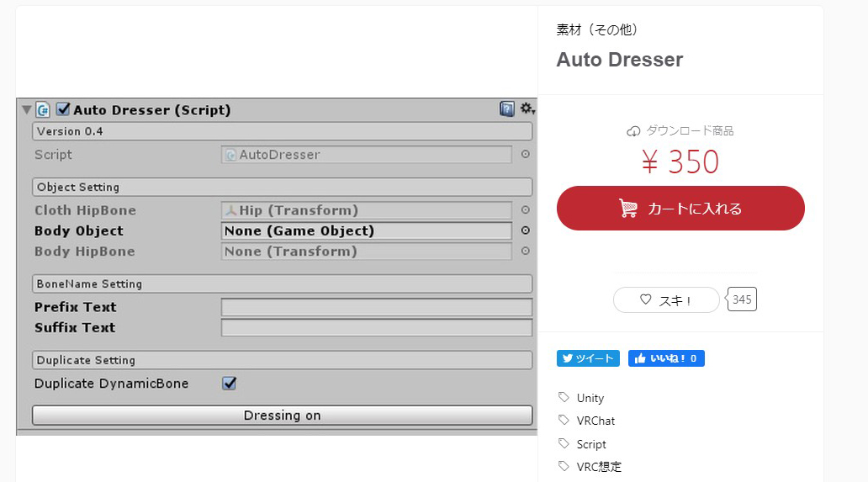This screenshot has height=482, width=868.
Task: Focus the Suffix Text input
Action: coord(377,327)
